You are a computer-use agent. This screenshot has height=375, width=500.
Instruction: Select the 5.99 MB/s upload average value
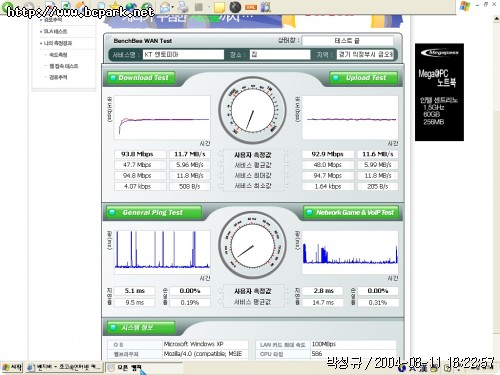click(x=378, y=165)
